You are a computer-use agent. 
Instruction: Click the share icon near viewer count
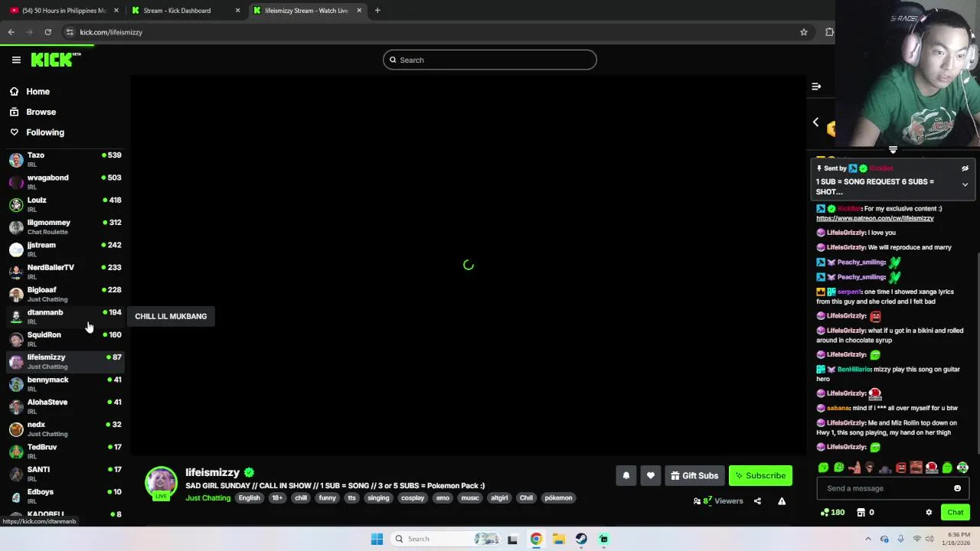[x=757, y=501]
